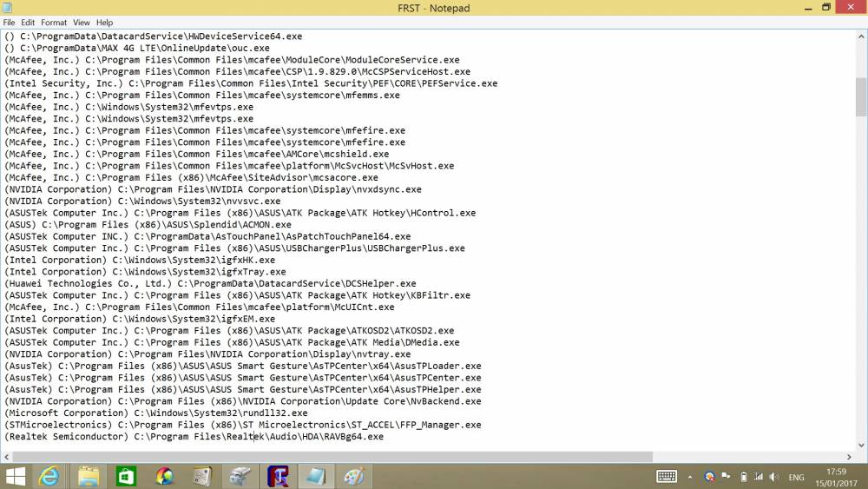
Task: Click the nvtray.exe line
Action: (x=207, y=354)
